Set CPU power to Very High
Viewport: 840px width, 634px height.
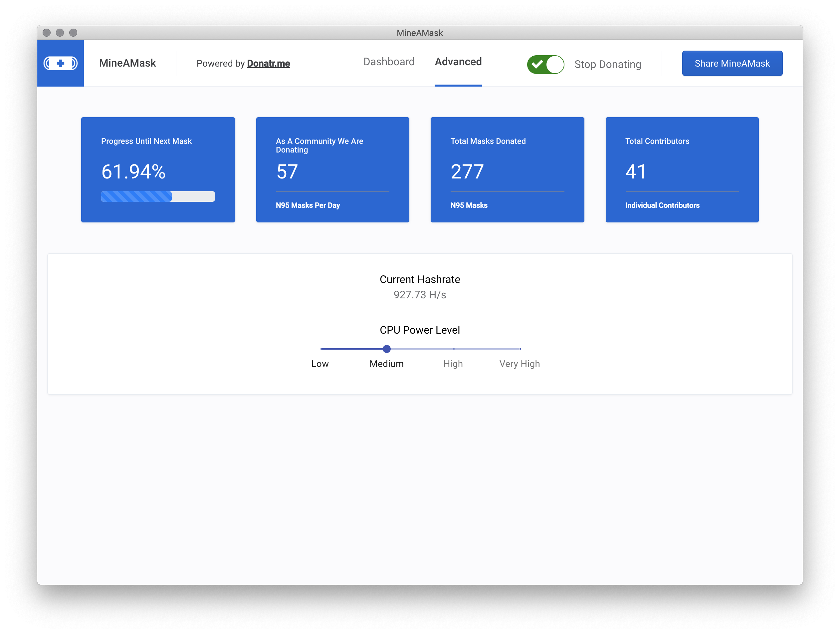pos(520,349)
